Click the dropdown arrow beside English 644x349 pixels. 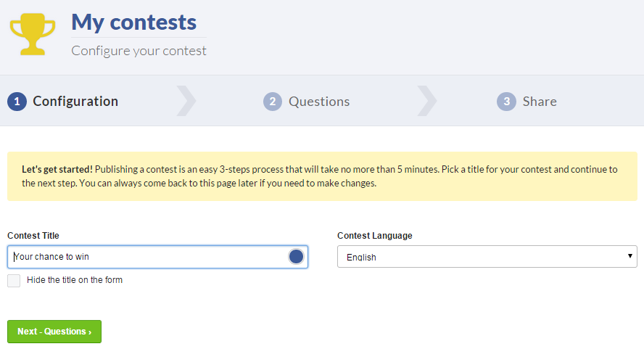tap(629, 256)
